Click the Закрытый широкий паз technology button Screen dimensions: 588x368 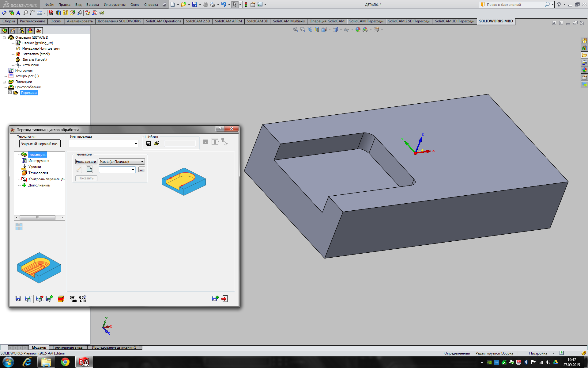40,144
